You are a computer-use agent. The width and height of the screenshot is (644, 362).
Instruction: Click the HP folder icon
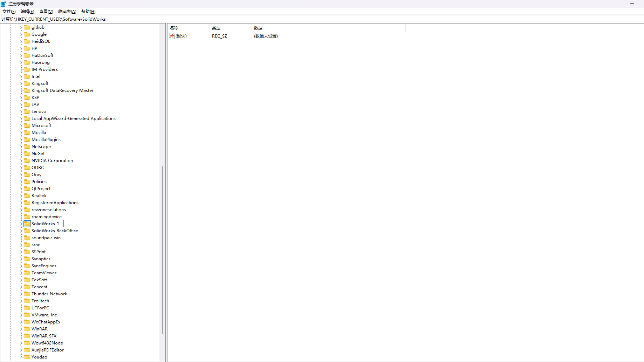pyautogui.click(x=27, y=48)
